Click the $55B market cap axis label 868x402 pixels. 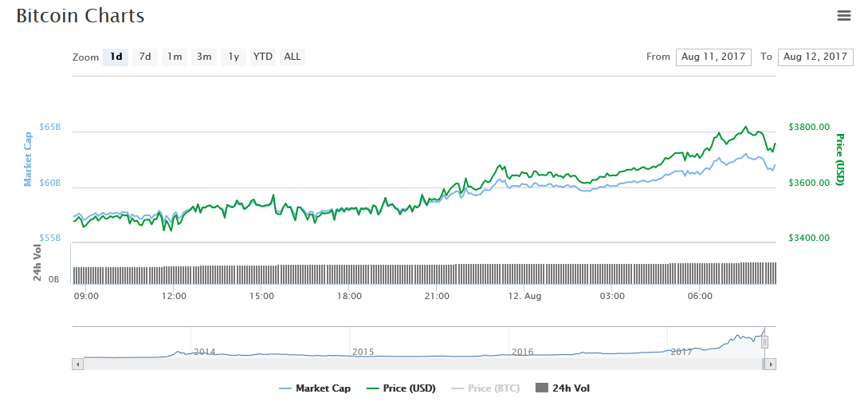(x=50, y=238)
